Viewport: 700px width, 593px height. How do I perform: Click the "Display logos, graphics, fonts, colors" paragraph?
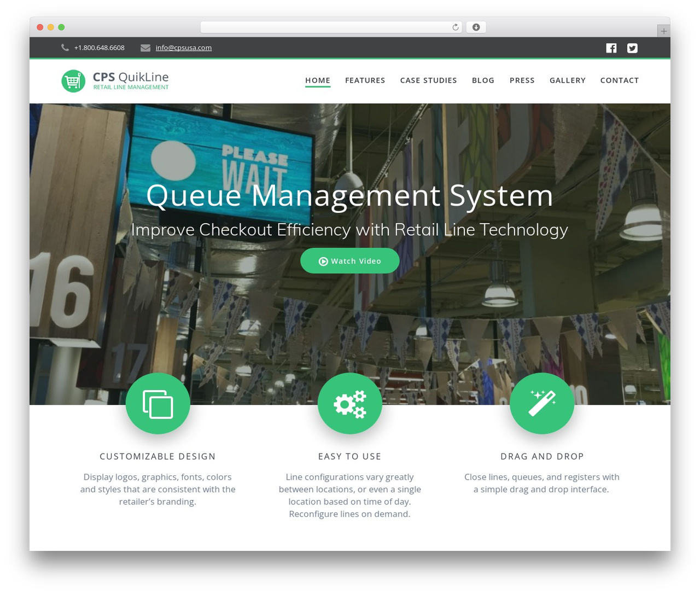pos(158,489)
